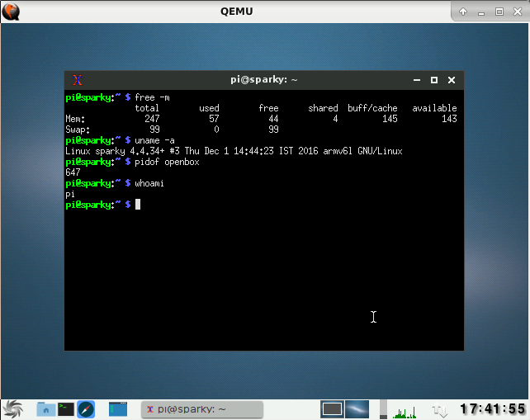This screenshot has width=530, height=420.
Task: Switch to the first workspace in pager
Action: point(332,409)
